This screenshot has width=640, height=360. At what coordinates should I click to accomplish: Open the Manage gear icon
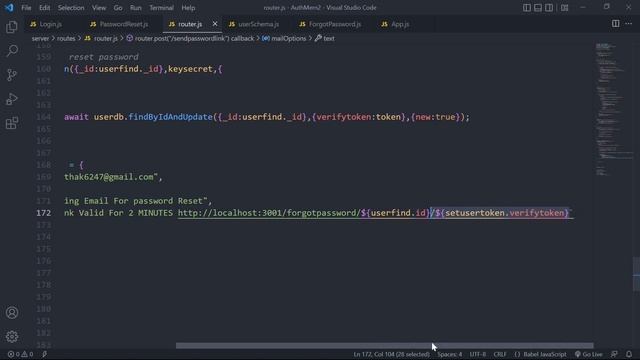[x=12, y=337]
